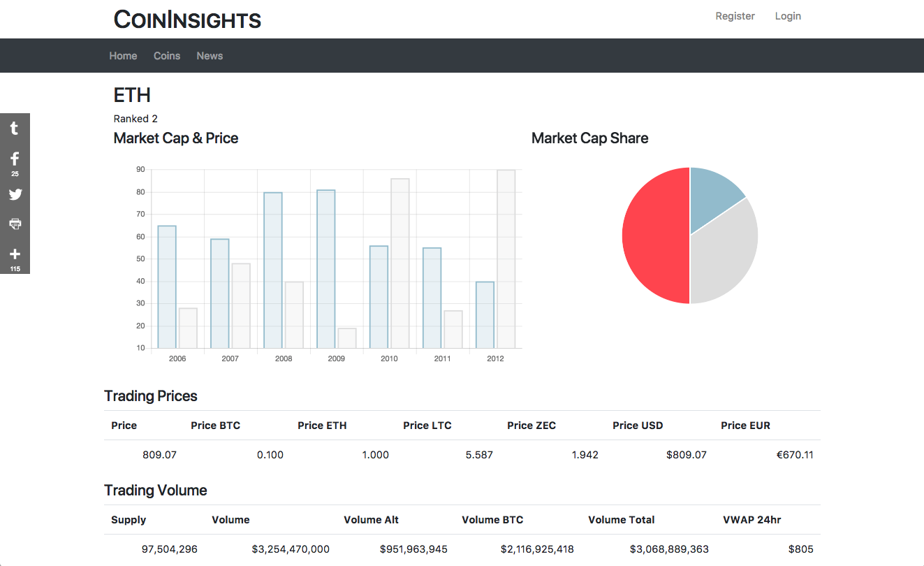Click the Volume Total value $3,068,889,363
Screen dimensions: 924x566
coord(669,549)
